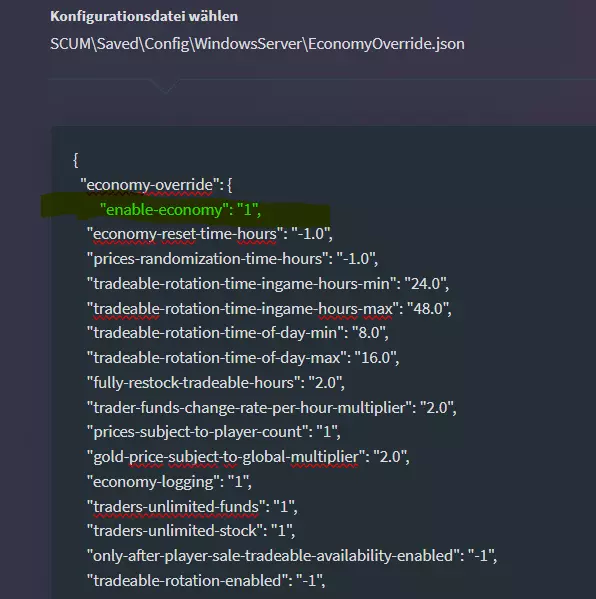Image resolution: width=596 pixels, height=599 pixels.
Task: Open the EconomyOverride.json config file path selector
Action: coord(257,44)
